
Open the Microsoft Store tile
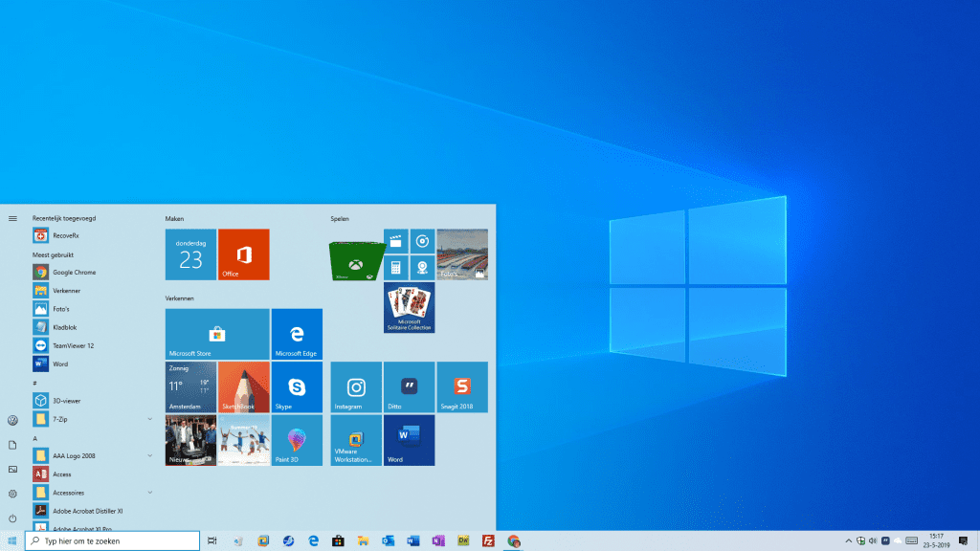point(216,333)
